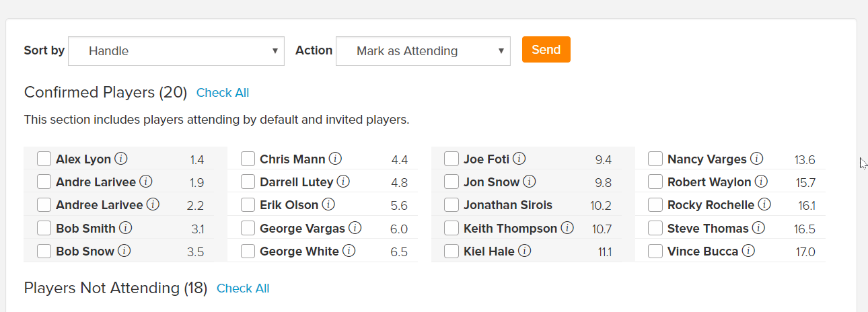Viewport: 868px width, 312px height.
Task: Check the Bob Smith checkbox
Action: coord(44,229)
